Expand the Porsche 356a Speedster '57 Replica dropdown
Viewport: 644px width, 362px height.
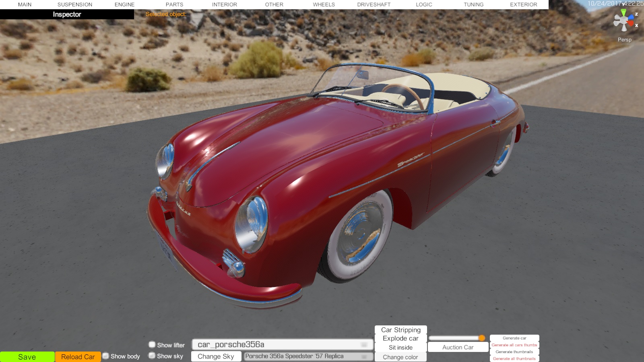[x=308, y=356]
